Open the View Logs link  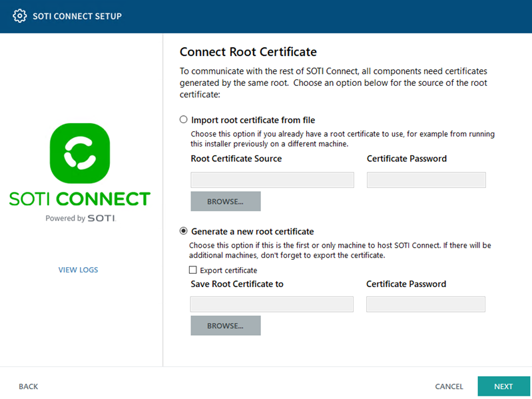click(x=78, y=270)
